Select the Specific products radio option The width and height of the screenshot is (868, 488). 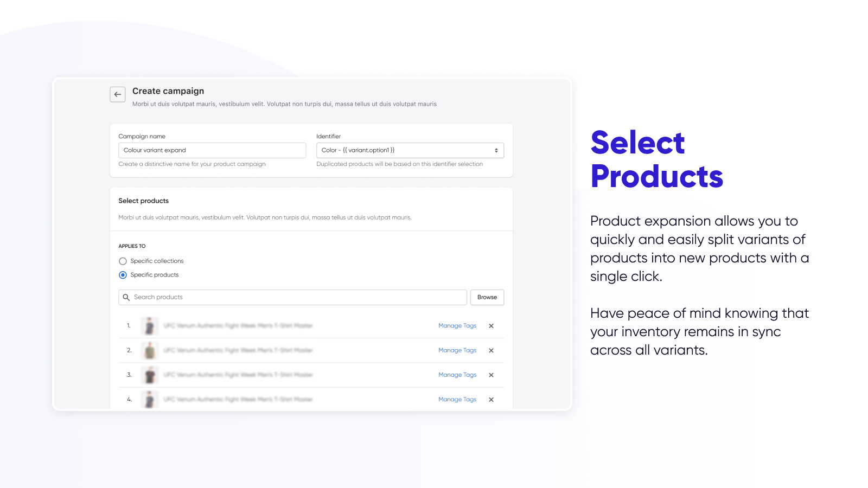123,275
